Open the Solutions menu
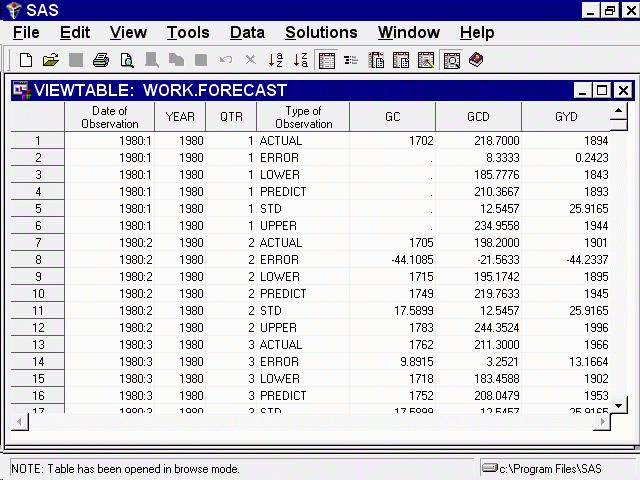This screenshot has width=640, height=480. coord(321,33)
